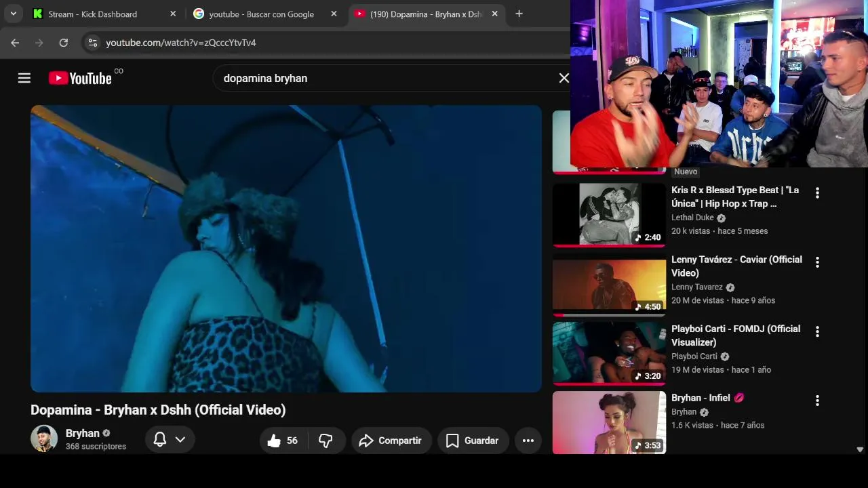The height and width of the screenshot is (488, 868).
Task: Click the scrollbar down arrow
Action: pos(860,449)
